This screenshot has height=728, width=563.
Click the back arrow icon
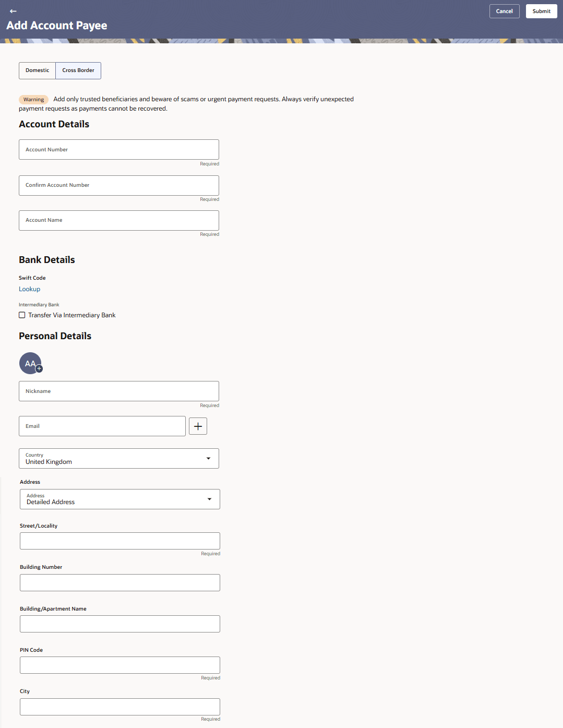(x=13, y=11)
